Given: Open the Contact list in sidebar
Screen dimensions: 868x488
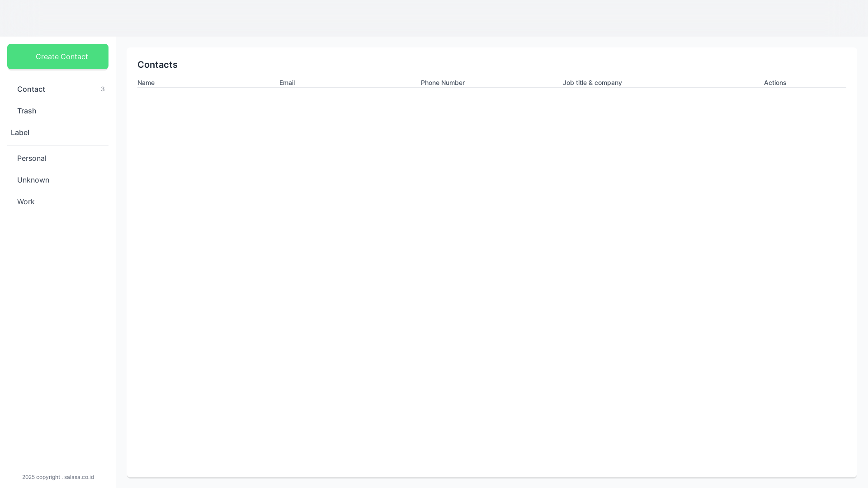Looking at the screenshot, I should coord(58,89).
